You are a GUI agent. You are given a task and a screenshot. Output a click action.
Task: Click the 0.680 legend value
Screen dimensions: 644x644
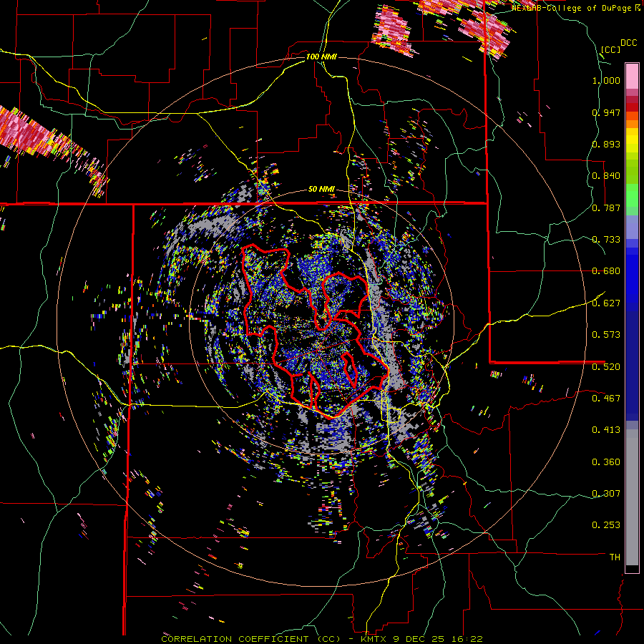[606, 271]
